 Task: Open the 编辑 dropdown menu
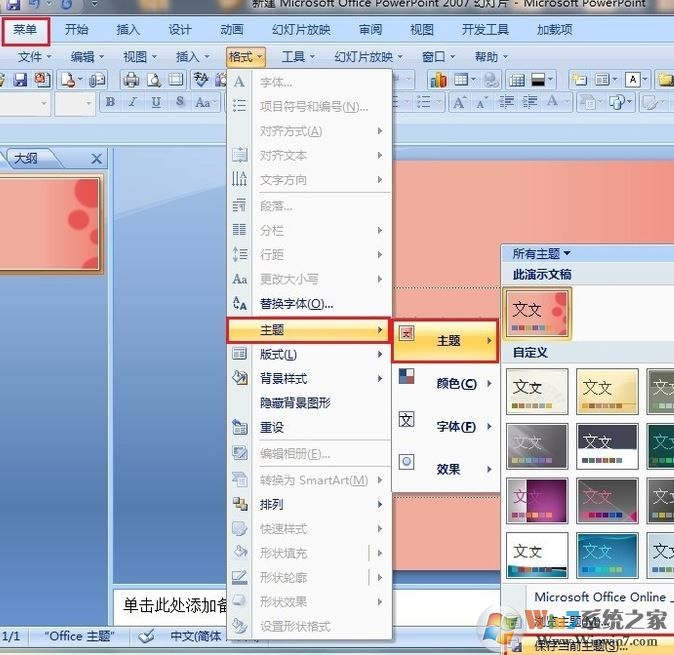coord(87,57)
